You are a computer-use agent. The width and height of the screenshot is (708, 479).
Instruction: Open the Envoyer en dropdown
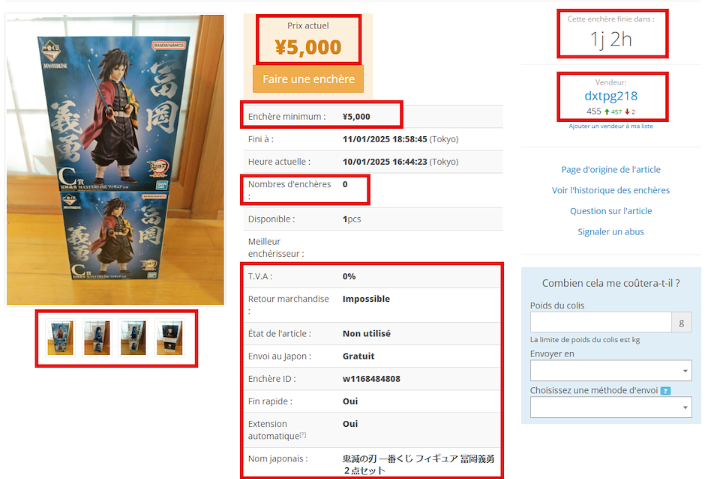click(x=610, y=371)
